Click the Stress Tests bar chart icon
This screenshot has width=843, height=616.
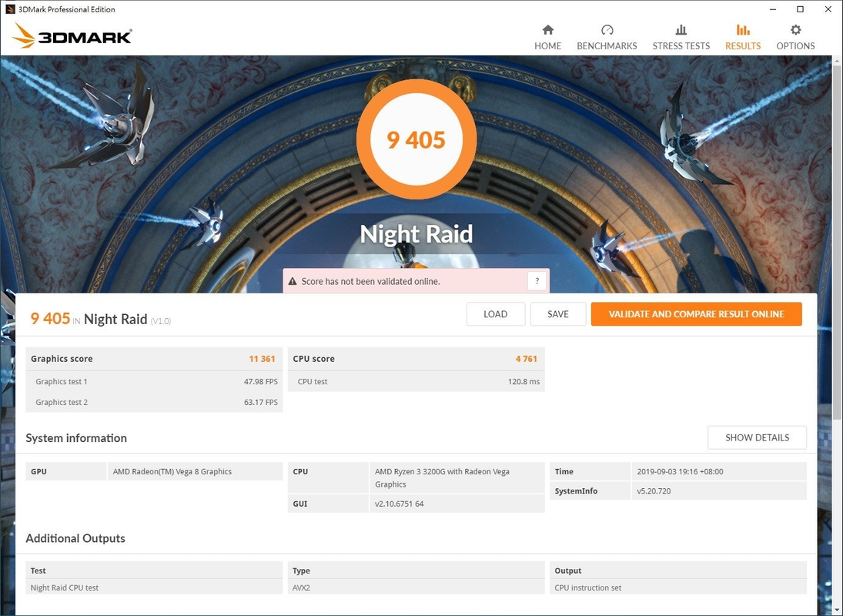(681, 29)
